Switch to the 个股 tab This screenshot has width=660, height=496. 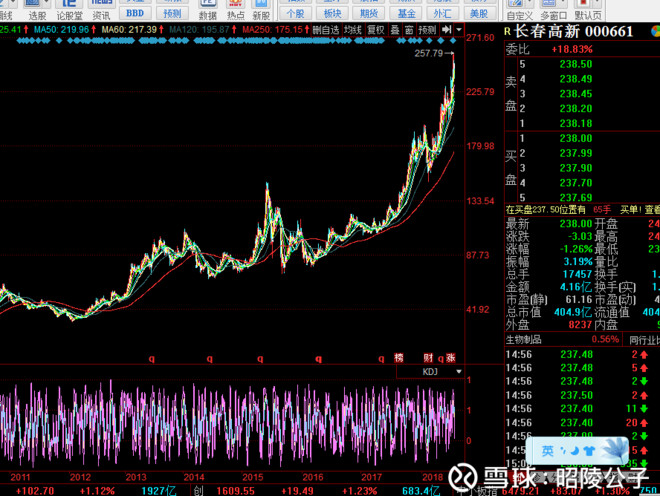(295, 13)
